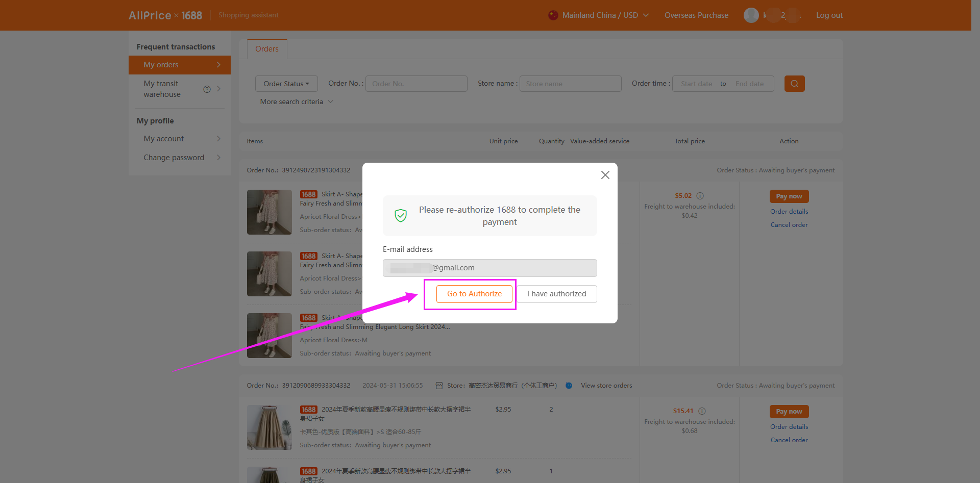This screenshot has height=483, width=980.
Task: Click order number 3912490723191304332
Action: pos(316,170)
